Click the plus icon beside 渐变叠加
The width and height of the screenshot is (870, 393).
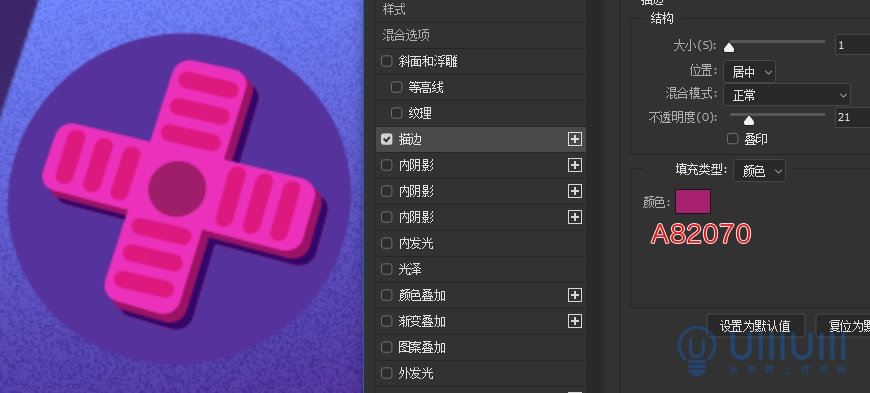coord(574,321)
